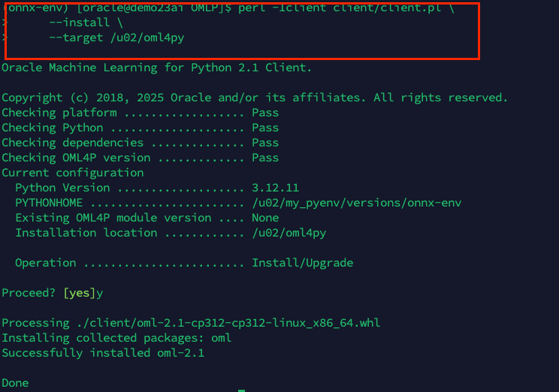Click the Copyright 2018, 2025 Oracle line
The width and height of the screenshot is (559, 392).
(255, 98)
